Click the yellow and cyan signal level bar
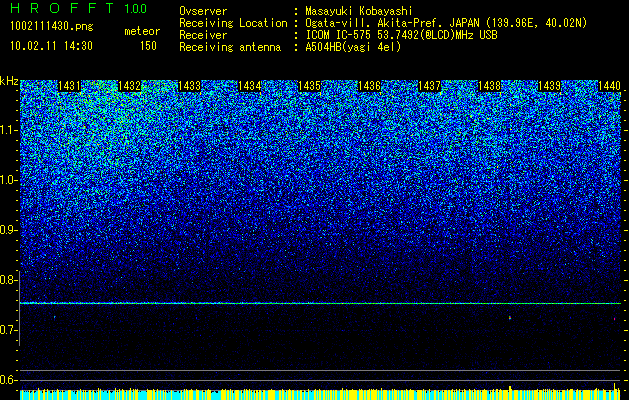The height and width of the screenshot is (400, 629). click(320, 394)
